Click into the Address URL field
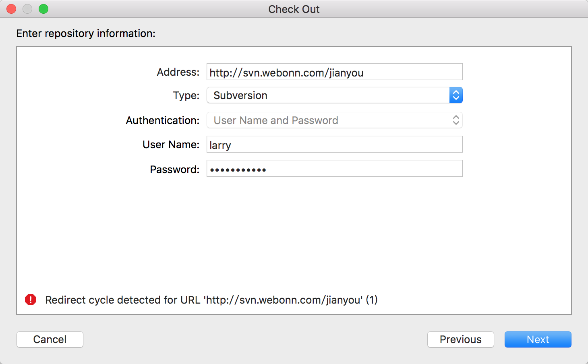This screenshot has width=588, height=364. [334, 72]
